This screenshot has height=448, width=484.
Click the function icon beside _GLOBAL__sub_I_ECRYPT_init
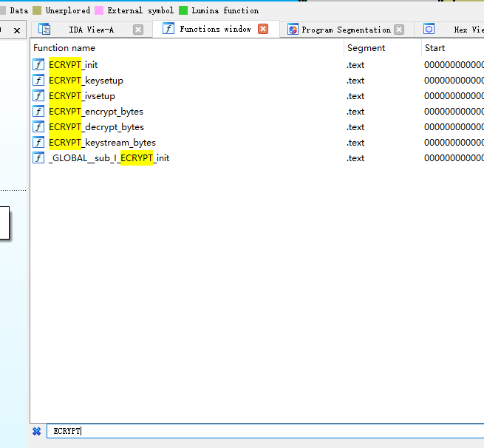38,157
